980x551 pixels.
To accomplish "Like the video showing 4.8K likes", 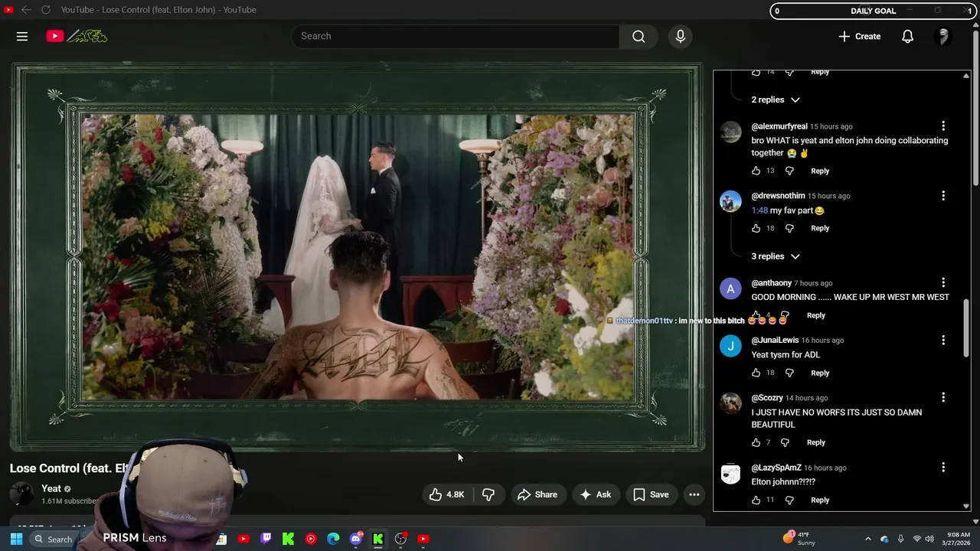I will (x=447, y=494).
